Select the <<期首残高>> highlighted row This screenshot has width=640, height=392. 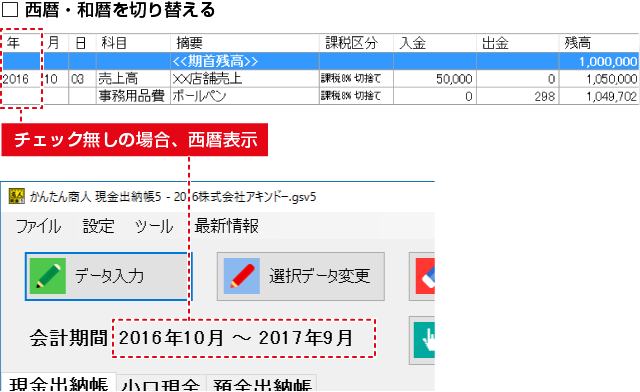[320, 61]
